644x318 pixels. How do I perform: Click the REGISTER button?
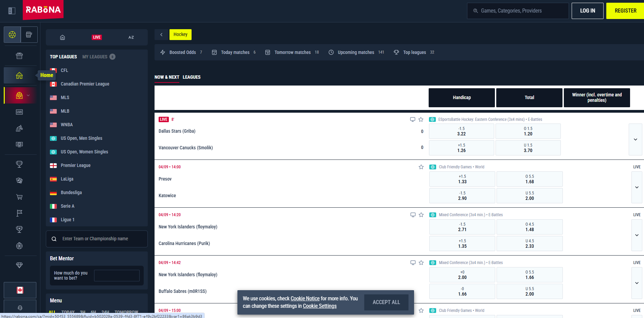[x=625, y=11]
